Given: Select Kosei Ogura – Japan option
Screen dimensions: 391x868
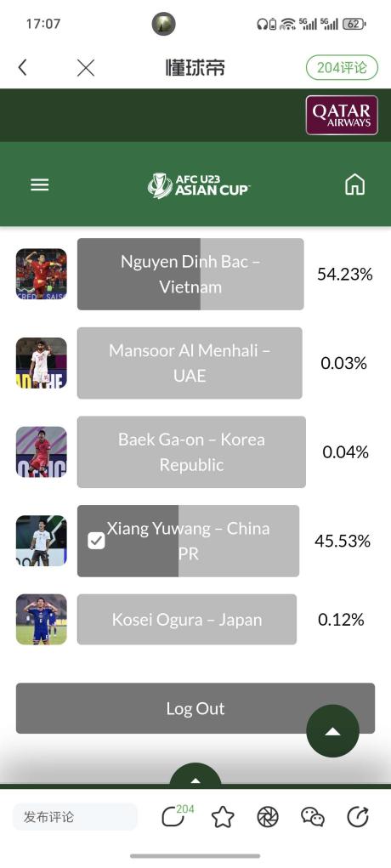Looking at the screenshot, I should [187, 620].
